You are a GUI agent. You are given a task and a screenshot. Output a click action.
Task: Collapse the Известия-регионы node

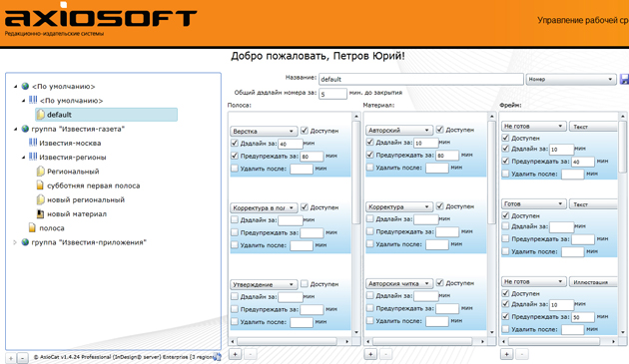23,158
